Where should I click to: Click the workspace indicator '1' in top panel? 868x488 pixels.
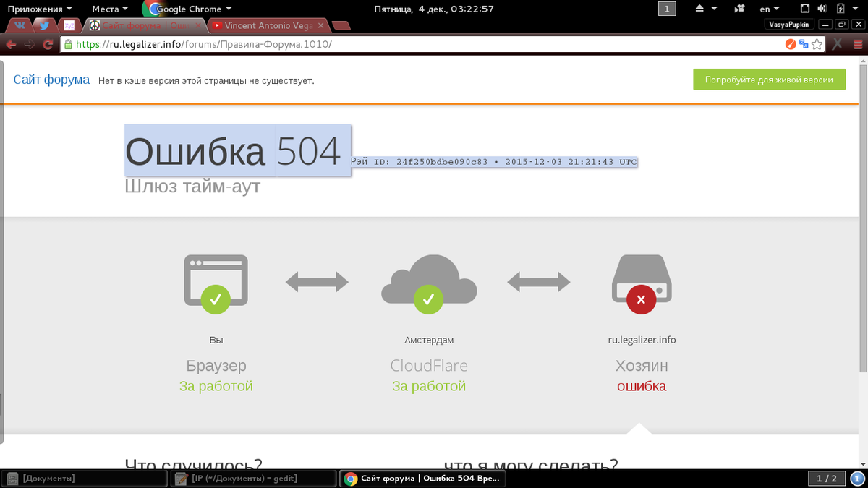667,9
